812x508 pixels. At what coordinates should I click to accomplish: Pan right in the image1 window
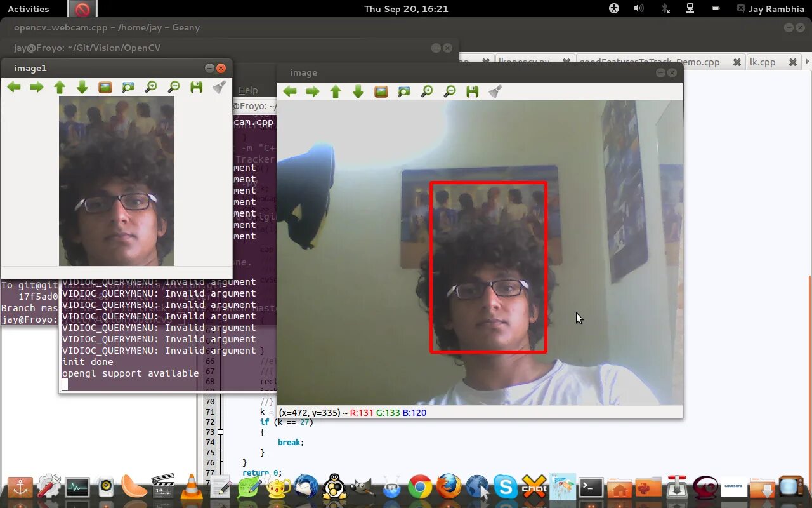pos(37,87)
